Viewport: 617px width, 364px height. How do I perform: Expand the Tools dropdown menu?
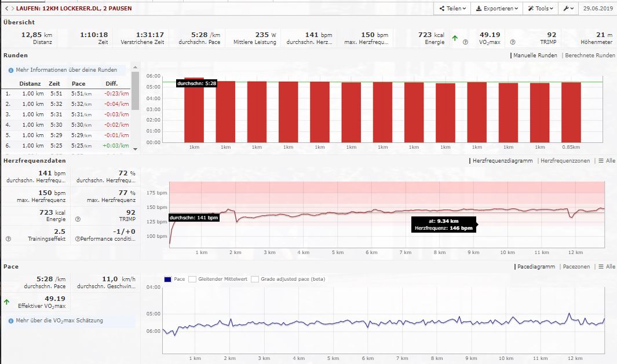[540, 9]
